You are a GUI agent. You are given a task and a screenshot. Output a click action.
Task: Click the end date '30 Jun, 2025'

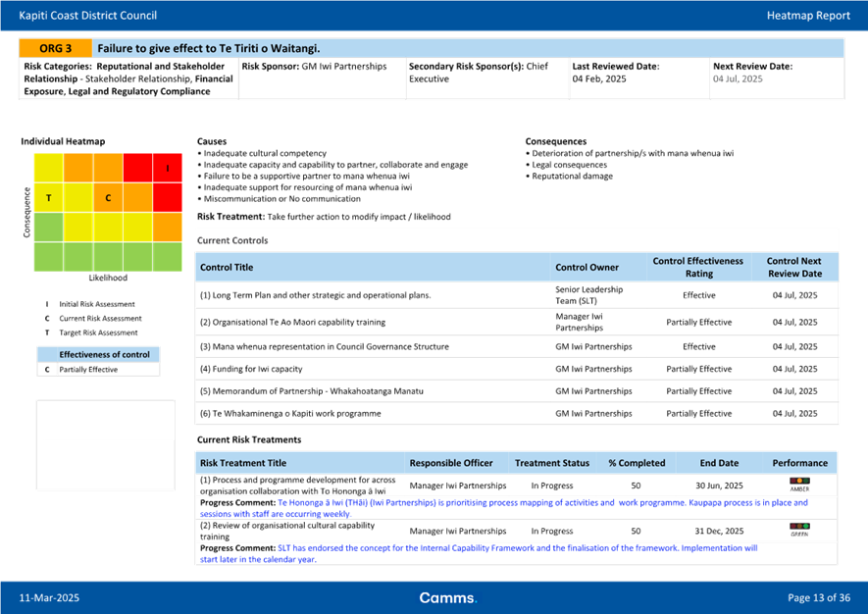719,486
